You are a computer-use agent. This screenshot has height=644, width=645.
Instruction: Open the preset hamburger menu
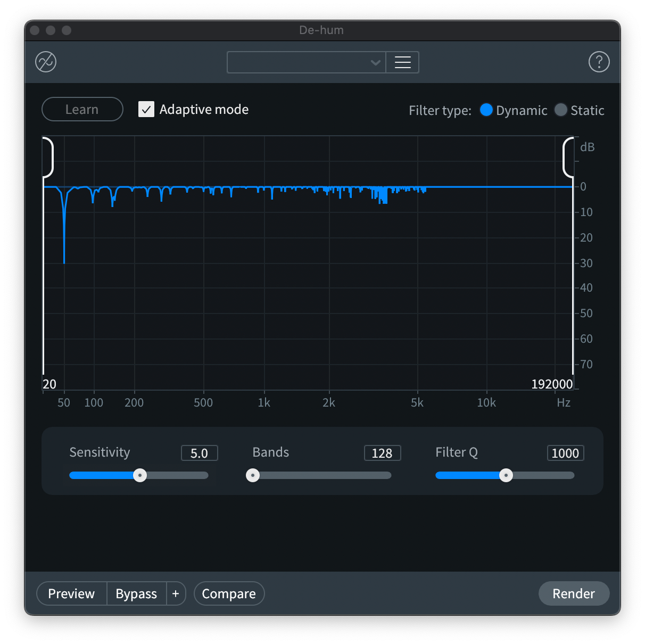pyautogui.click(x=402, y=62)
